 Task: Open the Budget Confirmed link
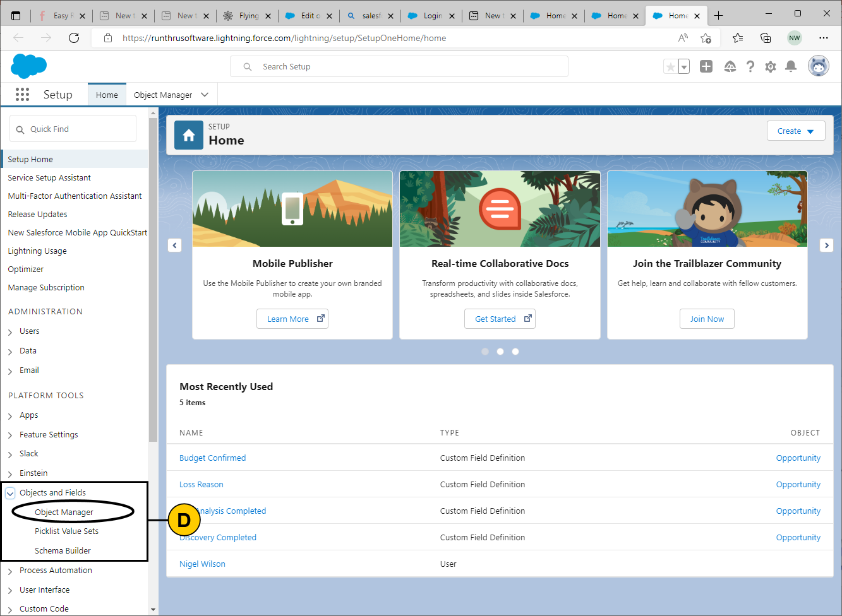click(212, 458)
